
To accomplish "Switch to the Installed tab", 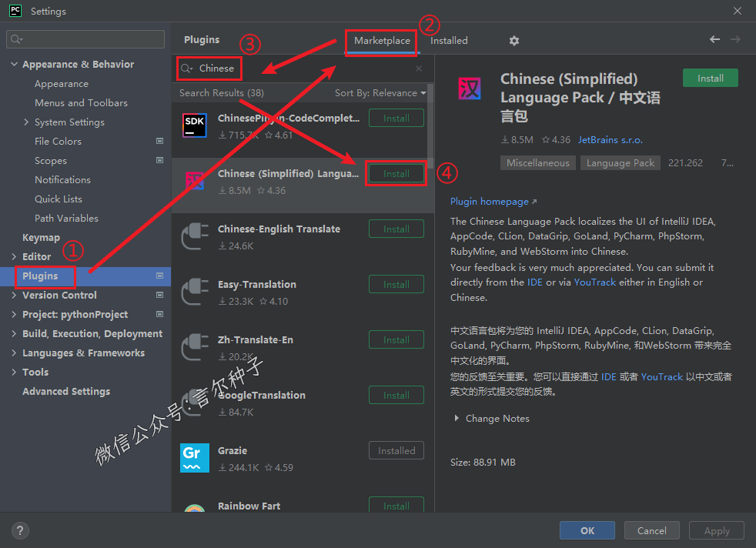I will point(449,41).
